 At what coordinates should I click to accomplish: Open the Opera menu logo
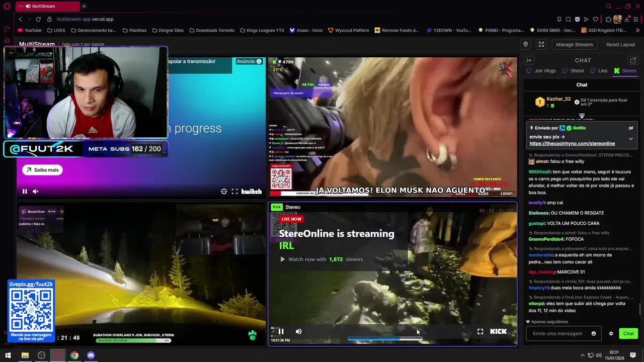pyautogui.click(x=7, y=6)
